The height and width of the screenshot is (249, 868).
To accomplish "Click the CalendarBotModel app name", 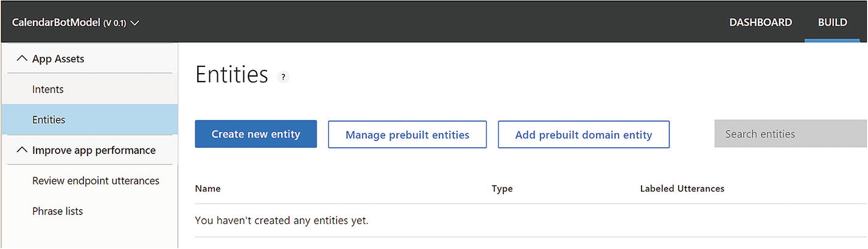I will 56,23.
